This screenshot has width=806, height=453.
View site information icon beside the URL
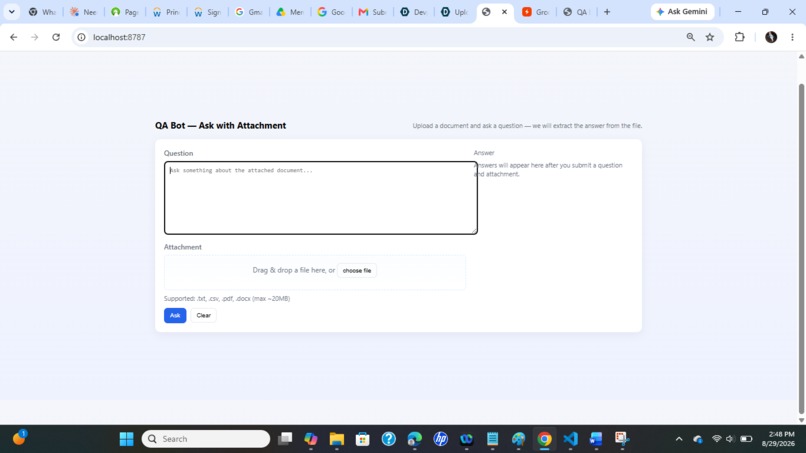[81, 37]
